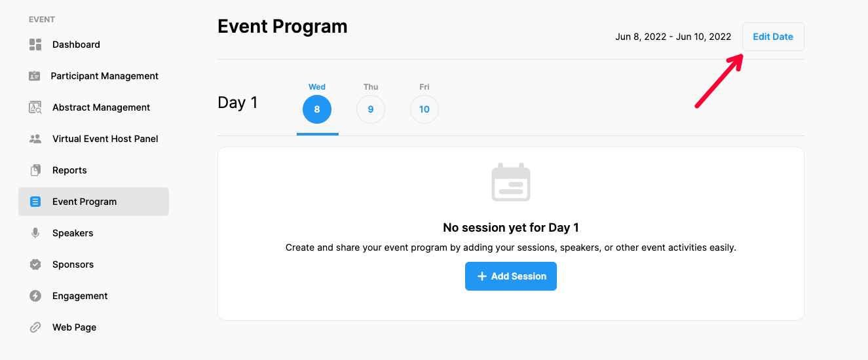
Task: Click the Participant Management ID card icon
Action: coord(35,76)
